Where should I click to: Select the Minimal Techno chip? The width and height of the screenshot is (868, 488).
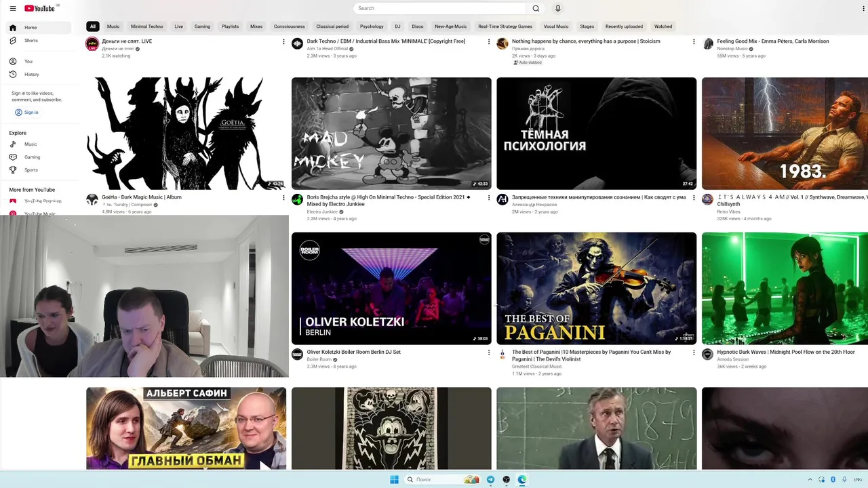pos(147,26)
